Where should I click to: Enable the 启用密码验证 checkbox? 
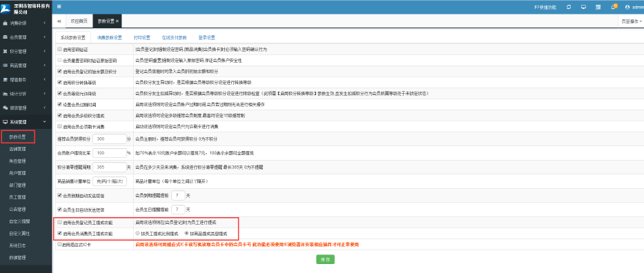[x=60, y=50]
